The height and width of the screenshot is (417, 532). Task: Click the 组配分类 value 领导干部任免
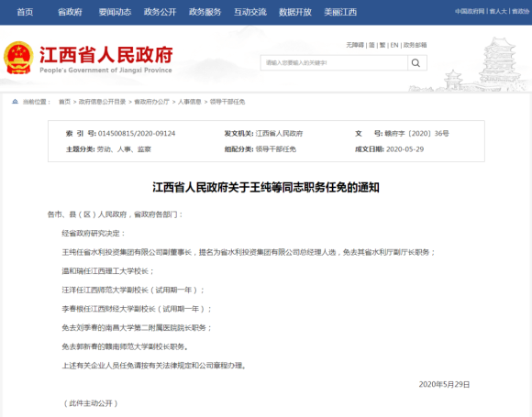pos(276,149)
